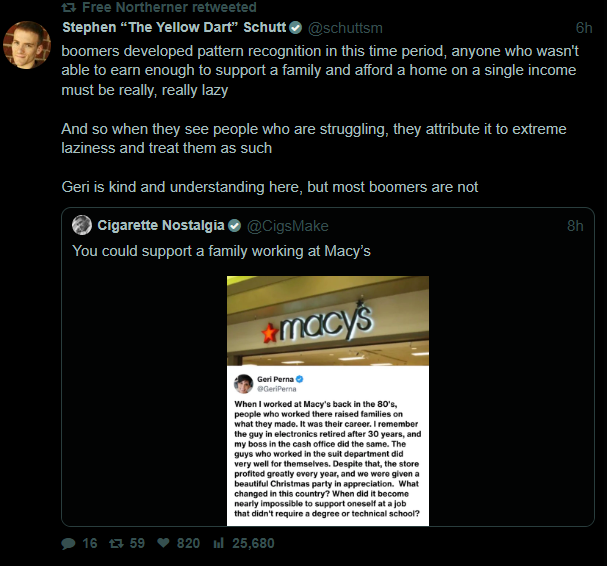Viewport: 607px width, 566px height.
Task: Open the 6h tweet timestamp
Action: click(x=584, y=27)
